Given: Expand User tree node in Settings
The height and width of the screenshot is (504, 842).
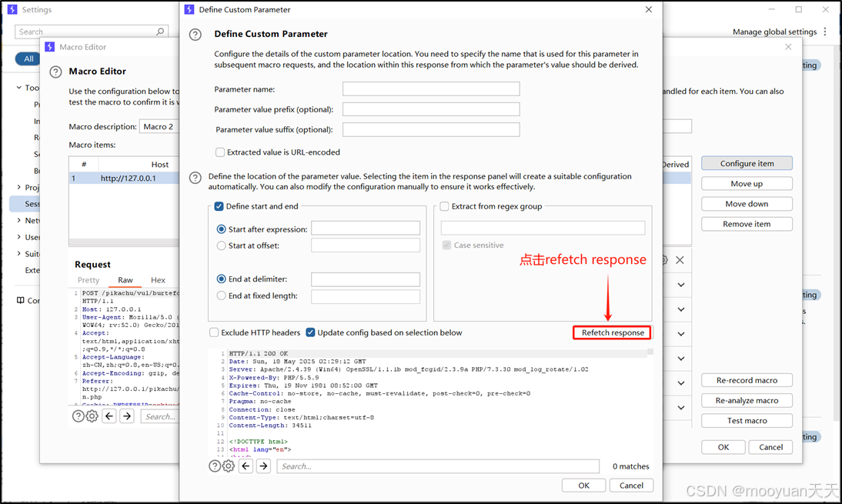Looking at the screenshot, I should 18,237.
